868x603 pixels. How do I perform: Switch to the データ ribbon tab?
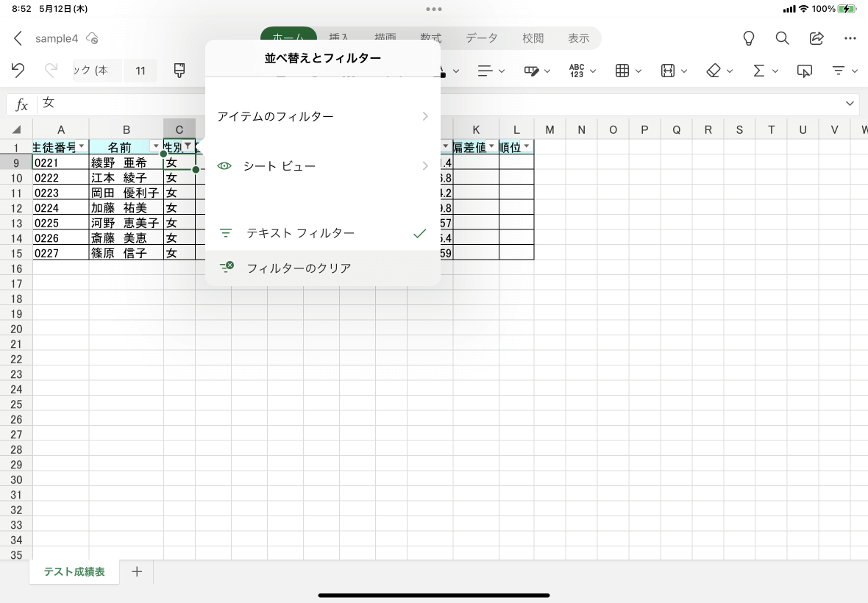click(x=482, y=38)
